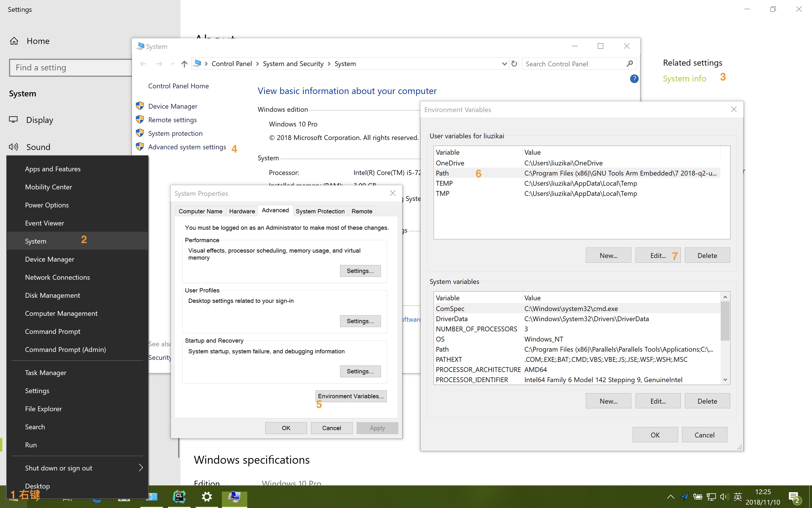Switch to the Hardware tab
The image size is (812, 508).
242,211
